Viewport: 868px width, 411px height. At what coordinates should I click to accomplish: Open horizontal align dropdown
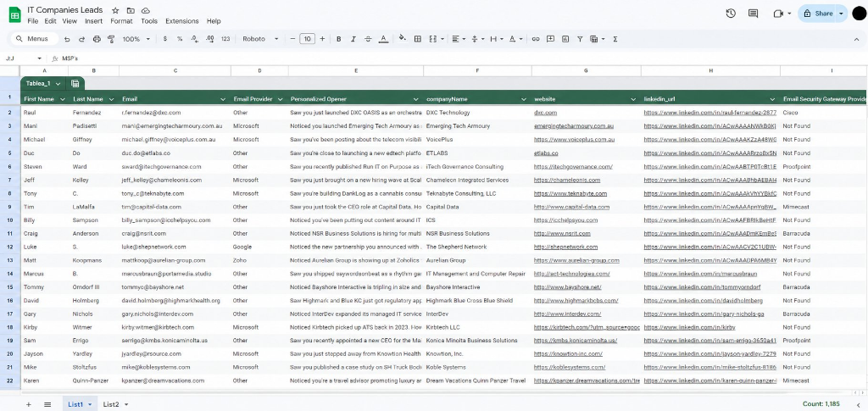[x=459, y=39]
